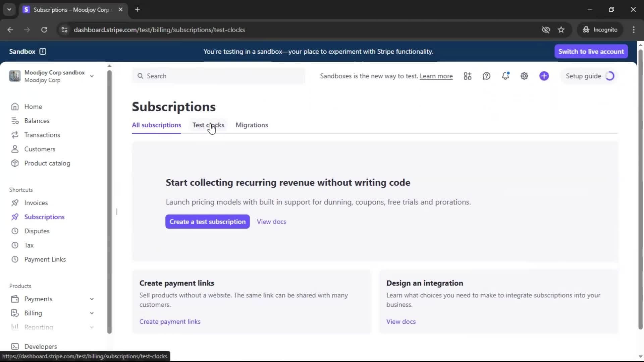Click Create a test subscription button
644x362 pixels.
click(207, 222)
